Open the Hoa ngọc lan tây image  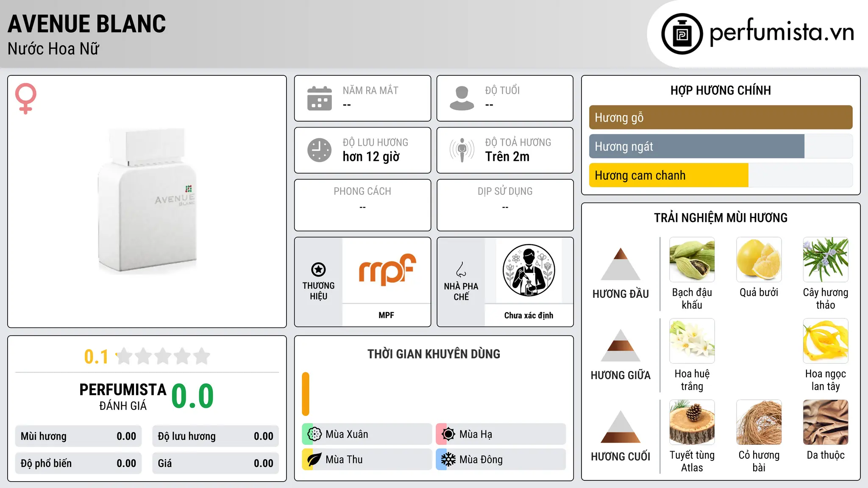[826, 341]
